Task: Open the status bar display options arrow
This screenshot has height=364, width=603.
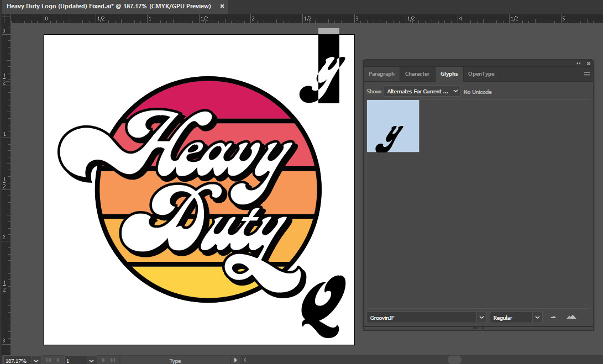Action: pyautogui.click(x=235, y=360)
